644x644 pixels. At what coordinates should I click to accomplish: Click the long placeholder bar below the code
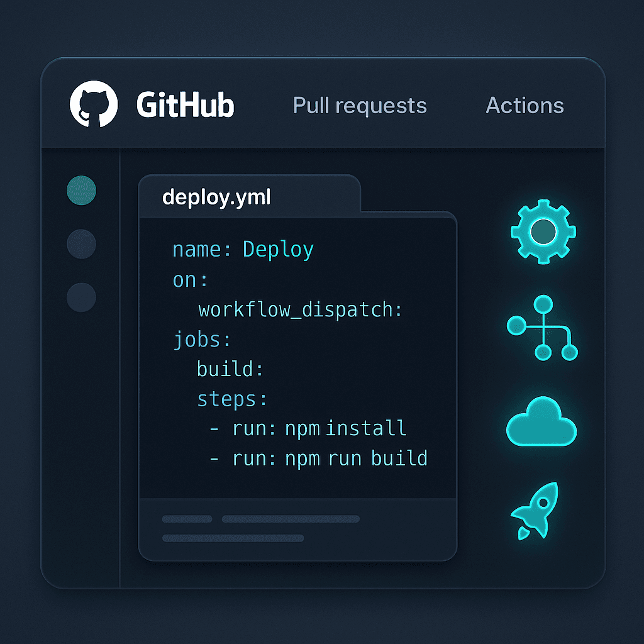[x=290, y=519]
